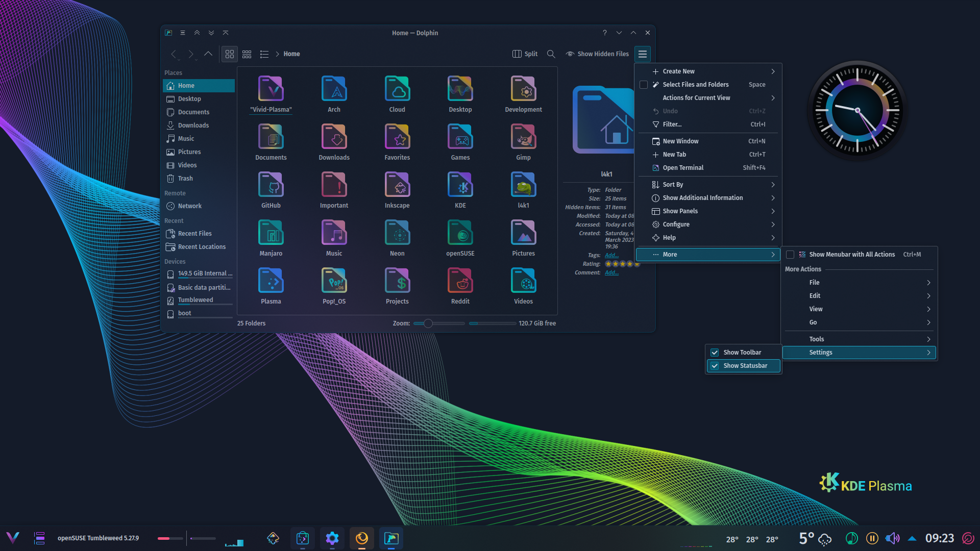The image size is (980, 551).
Task: Open the Projects folder
Action: click(x=397, y=286)
